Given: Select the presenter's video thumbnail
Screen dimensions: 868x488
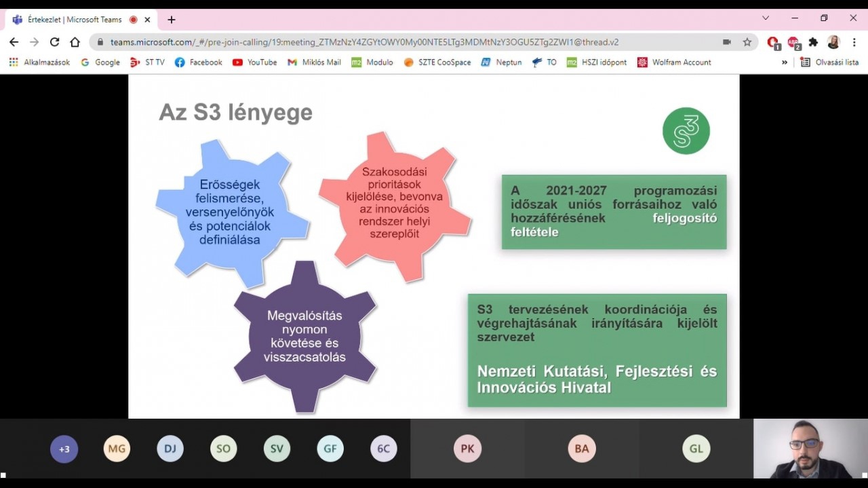Looking at the screenshot, I should click(x=810, y=449).
